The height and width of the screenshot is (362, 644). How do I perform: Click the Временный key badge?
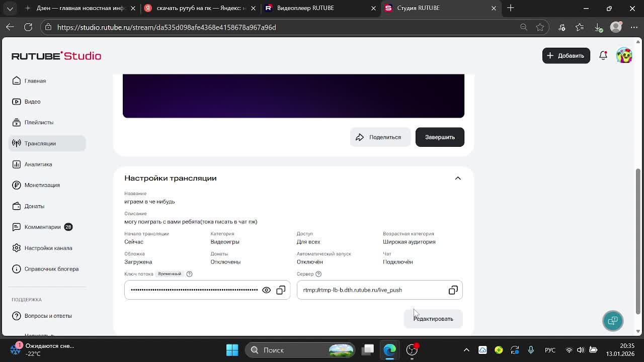pyautogui.click(x=170, y=274)
